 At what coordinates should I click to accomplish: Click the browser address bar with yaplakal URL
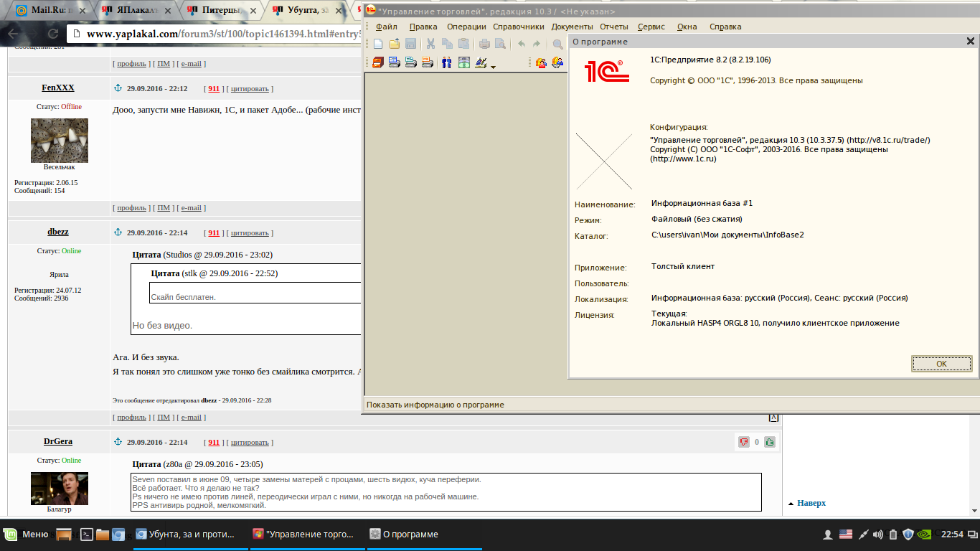point(214,34)
